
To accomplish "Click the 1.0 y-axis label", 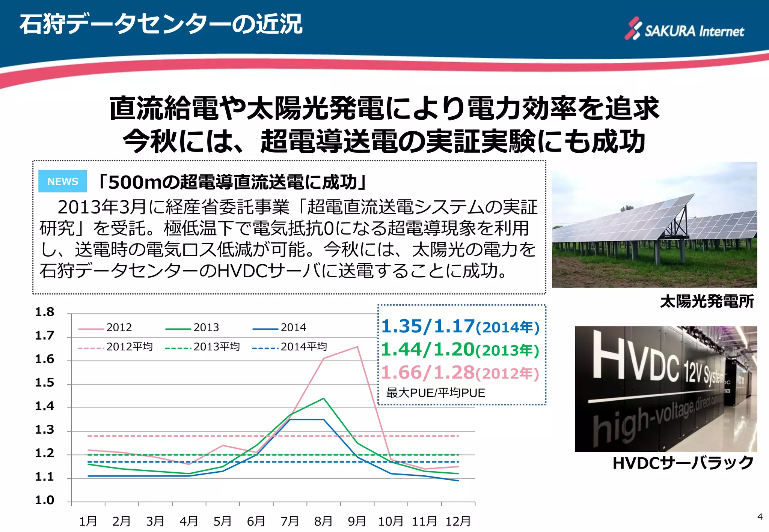I will pos(45,500).
